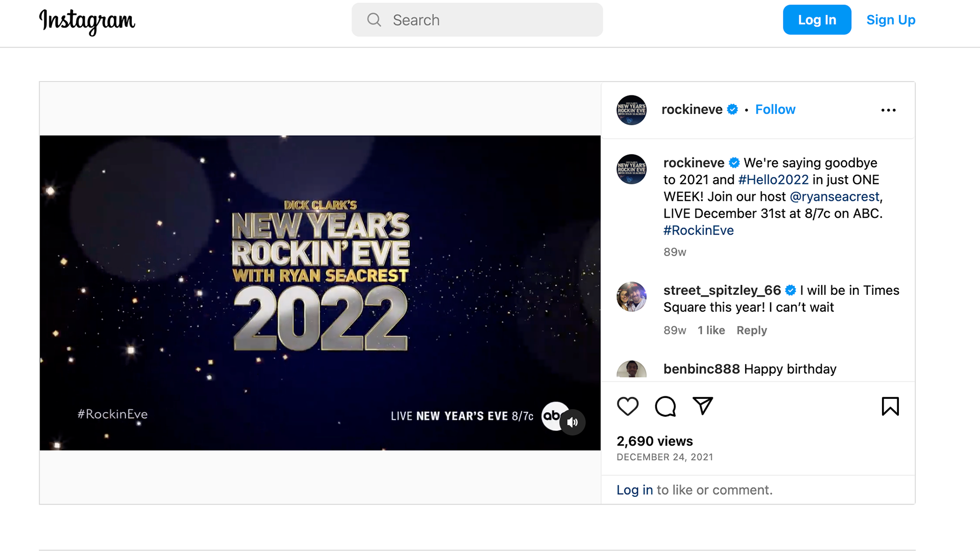Open the comment bubble icon
The height and width of the screenshot is (554, 980).
[x=665, y=407]
